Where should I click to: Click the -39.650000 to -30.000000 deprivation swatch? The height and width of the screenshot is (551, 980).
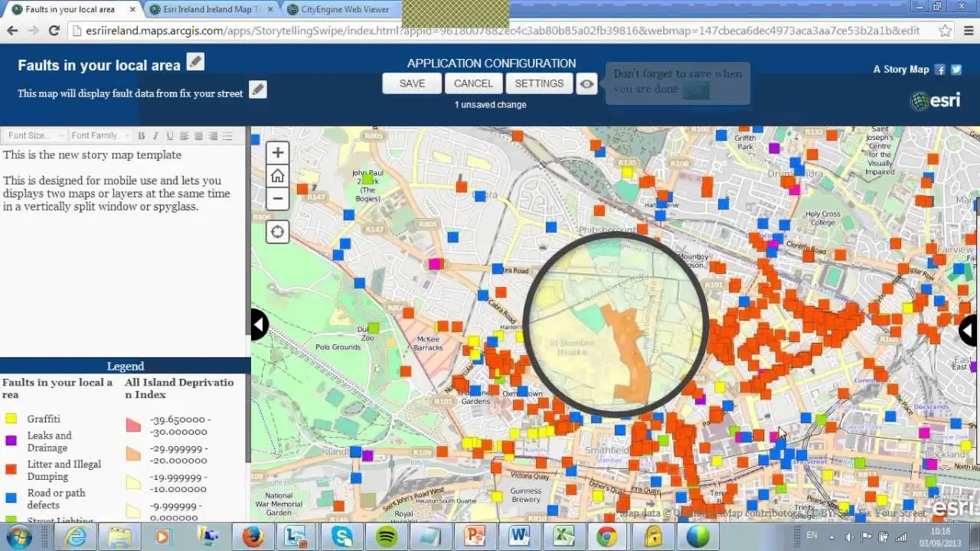tap(133, 425)
